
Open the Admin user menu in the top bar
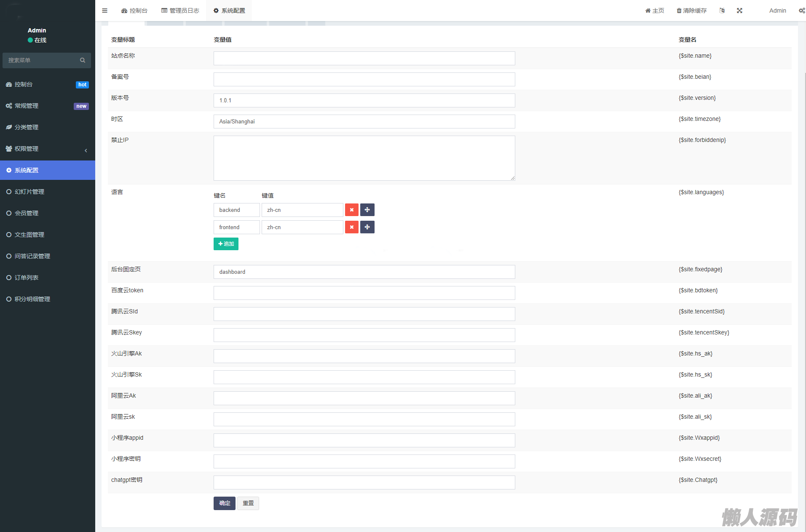click(x=778, y=11)
